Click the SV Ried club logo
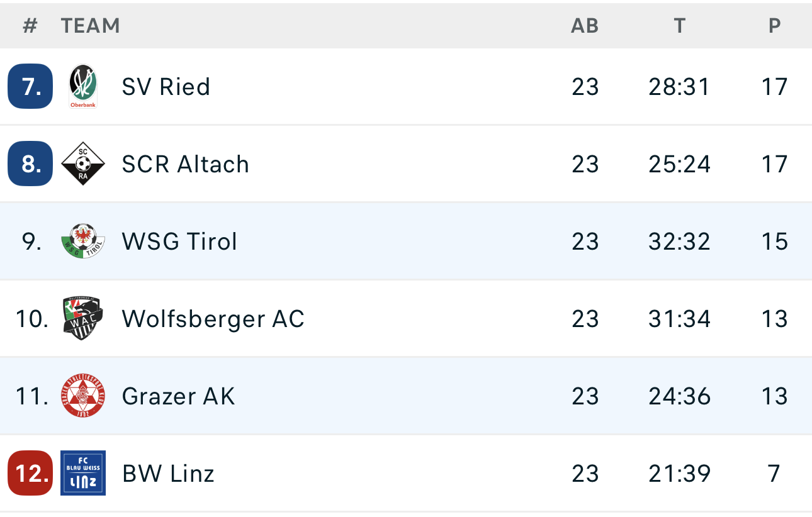Viewport: 812px width, 517px height. pyautogui.click(x=83, y=87)
